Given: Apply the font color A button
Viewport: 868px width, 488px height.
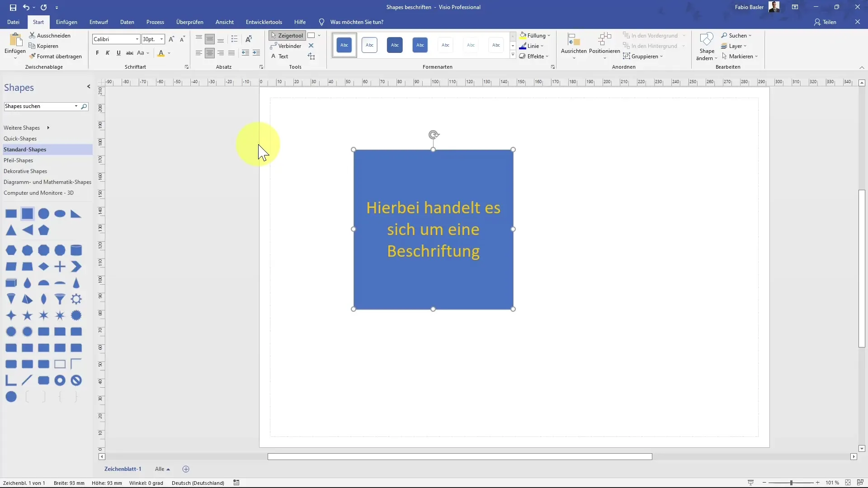Looking at the screenshot, I should (x=161, y=53).
